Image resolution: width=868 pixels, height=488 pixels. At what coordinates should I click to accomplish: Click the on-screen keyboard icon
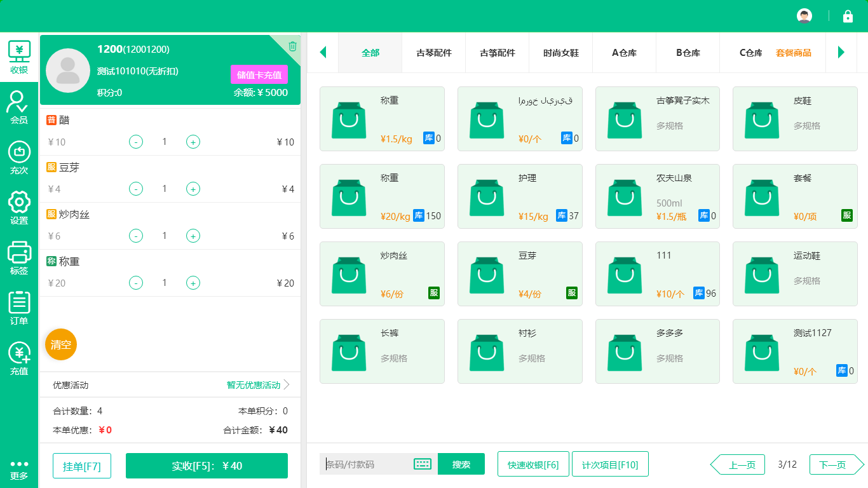pos(423,464)
